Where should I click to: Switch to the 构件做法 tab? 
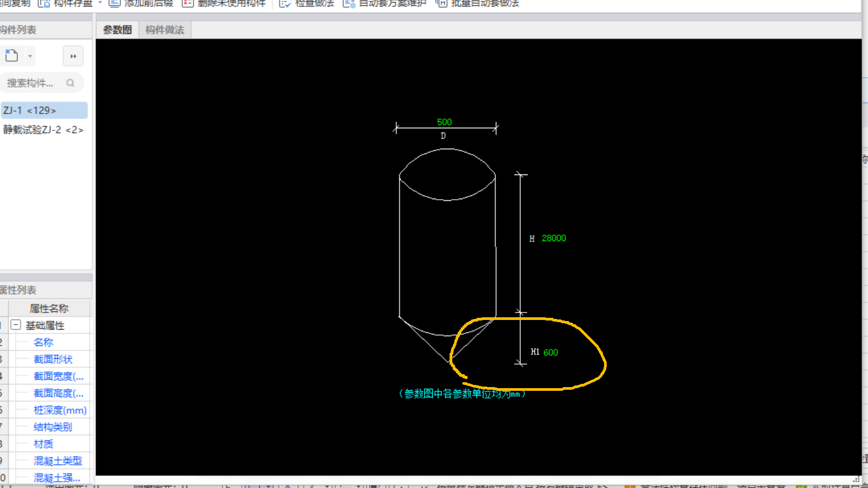(x=165, y=30)
